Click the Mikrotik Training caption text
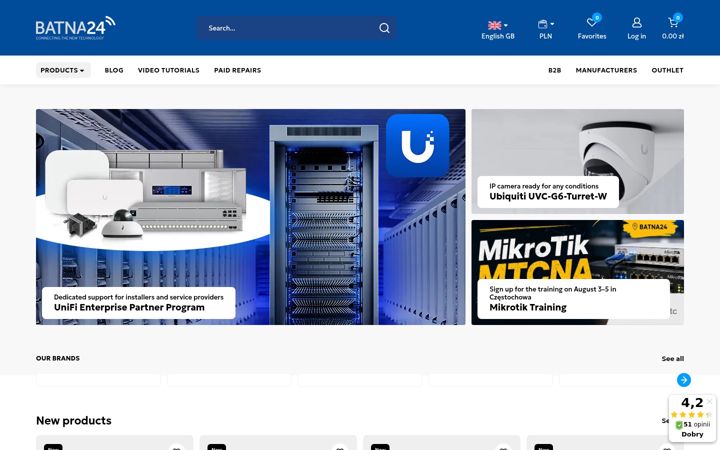Viewport: 720px width, 450px height. pos(528,308)
